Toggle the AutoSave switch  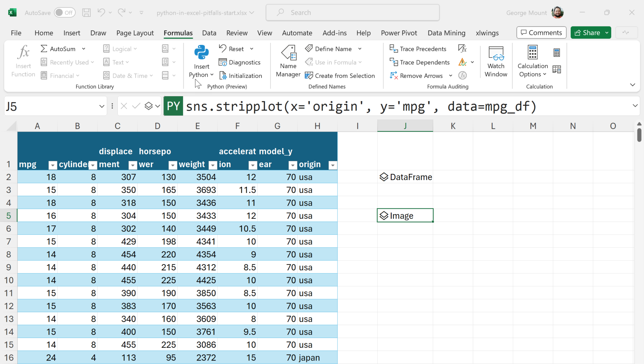tap(65, 13)
